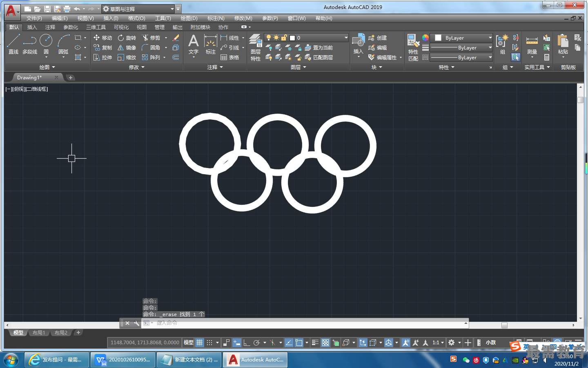This screenshot has width=588, height=368.
Task: Switch to the 插入 ribbon tab
Action: coord(32,27)
